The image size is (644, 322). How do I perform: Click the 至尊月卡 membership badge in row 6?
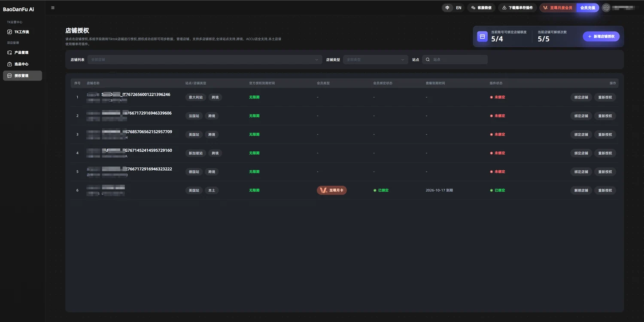pos(332,190)
